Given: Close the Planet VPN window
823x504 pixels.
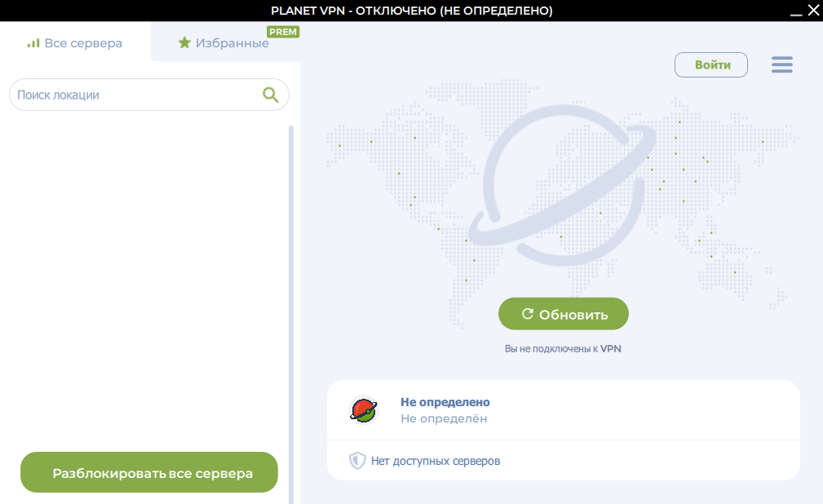Looking at the screenshot, I should point(813,11).
